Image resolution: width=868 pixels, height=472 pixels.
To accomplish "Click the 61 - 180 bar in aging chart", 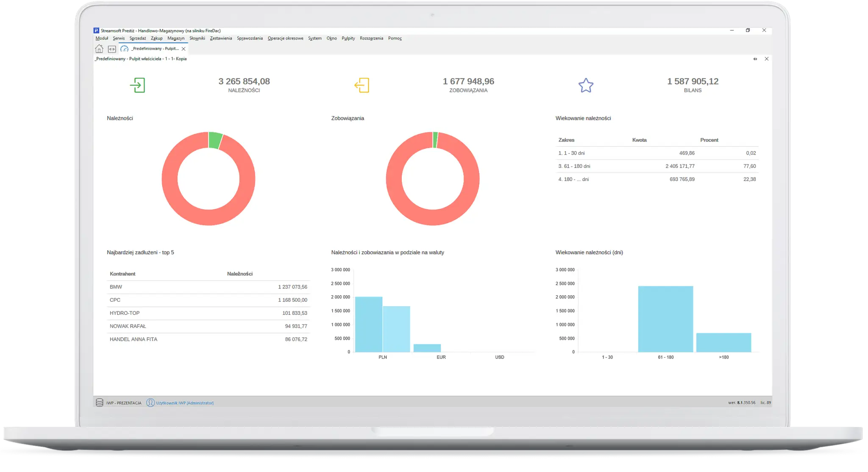I will click(665, 319).
